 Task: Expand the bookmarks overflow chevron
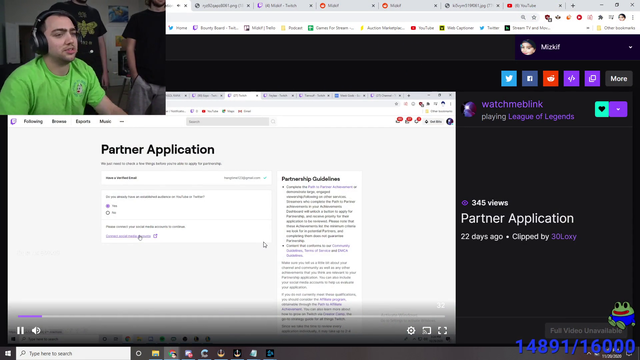588,28
